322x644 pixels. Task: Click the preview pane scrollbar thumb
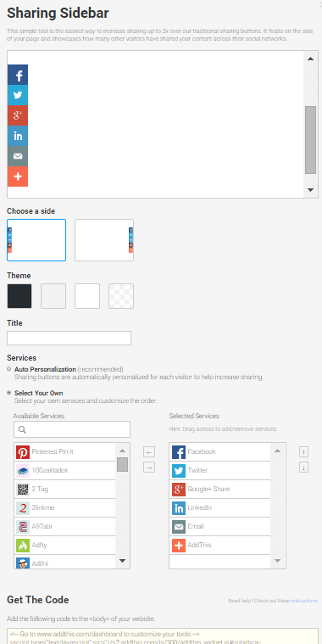310,140
